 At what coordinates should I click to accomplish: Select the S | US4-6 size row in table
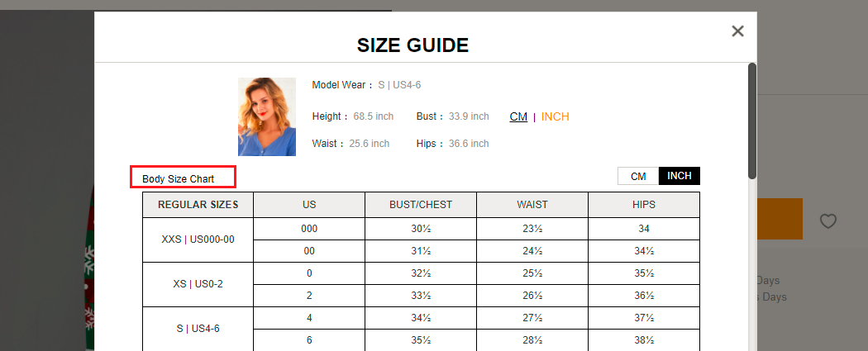(x=198, y=329)
